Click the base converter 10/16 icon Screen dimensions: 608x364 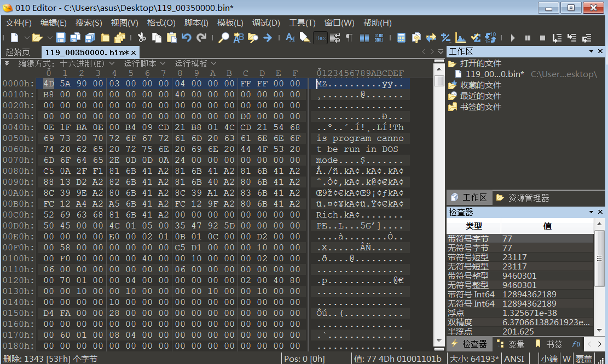[490, 38]
